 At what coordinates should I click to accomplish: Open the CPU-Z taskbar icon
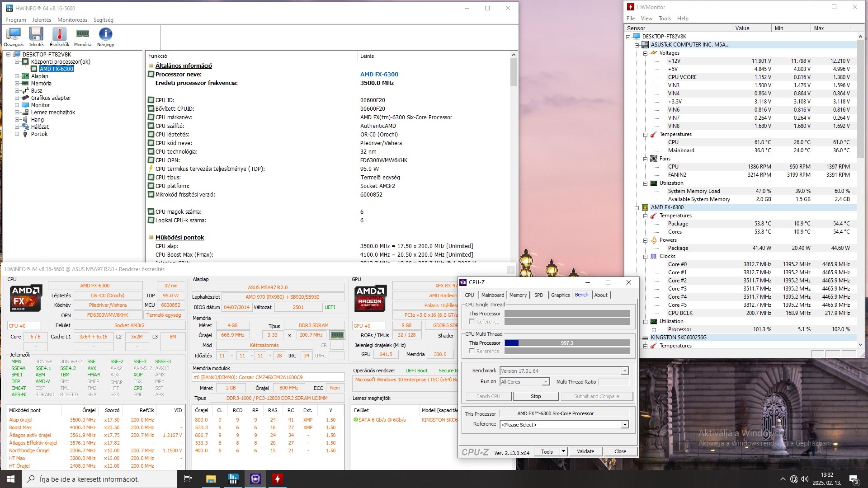click(255, 479)
